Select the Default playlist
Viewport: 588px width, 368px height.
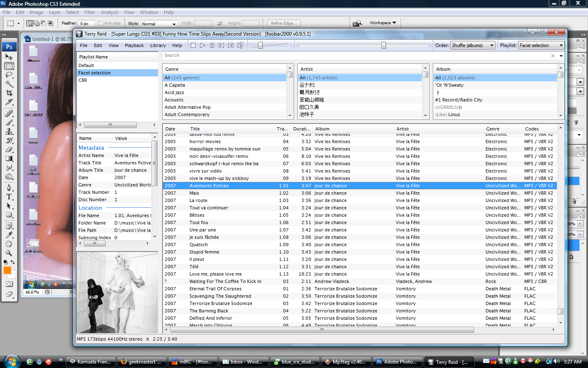tap(86, 65)
